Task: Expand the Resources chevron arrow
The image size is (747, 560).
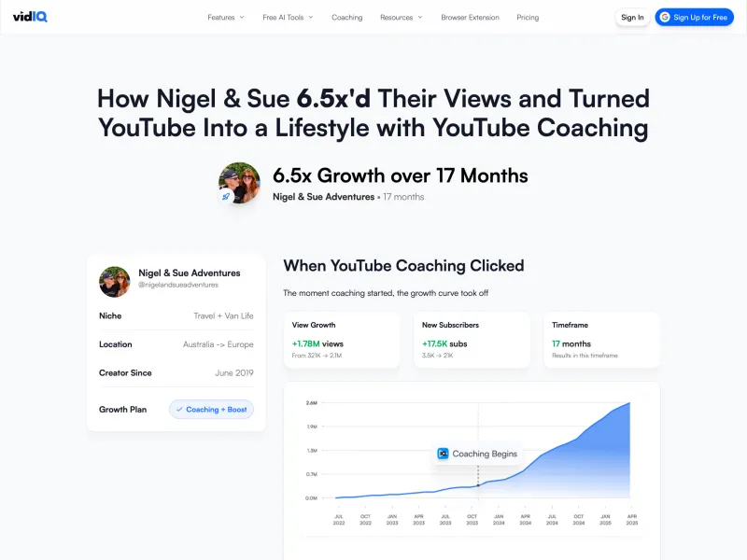Action: [x=420, y=17]
